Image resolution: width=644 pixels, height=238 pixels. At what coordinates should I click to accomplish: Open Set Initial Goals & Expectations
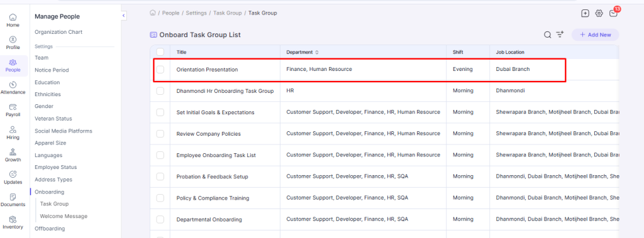point(215,112)
